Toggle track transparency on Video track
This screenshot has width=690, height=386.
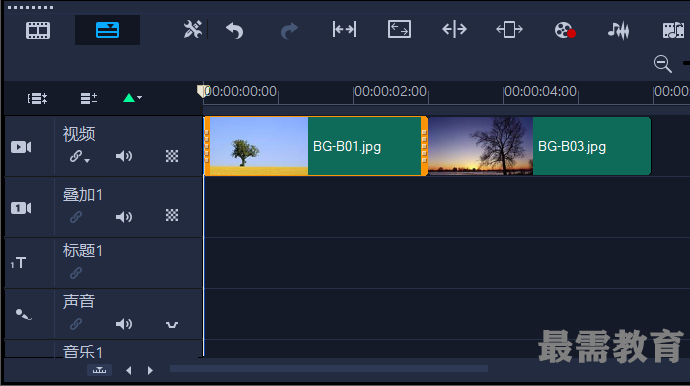point(172,156)
